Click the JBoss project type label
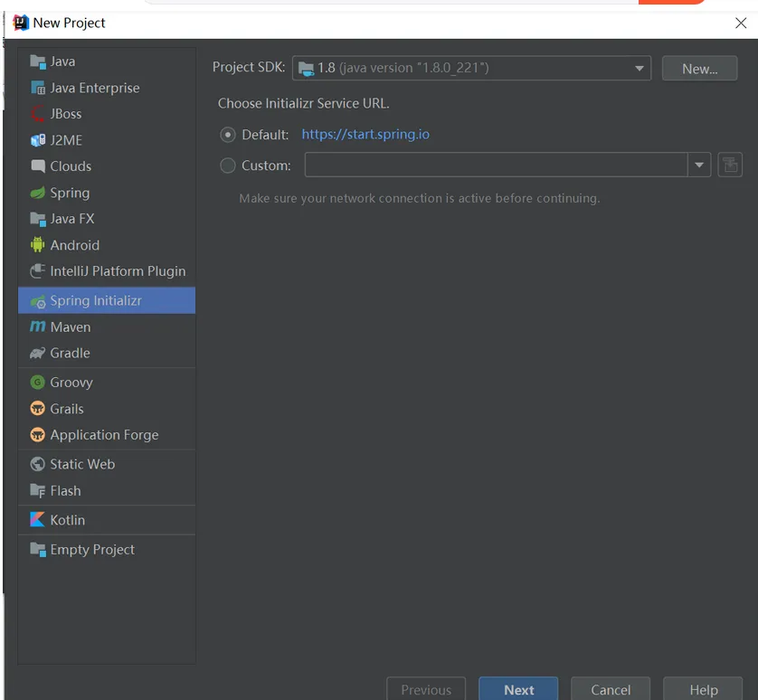Viewport: 758px width, 700px height. tap(66, 114)
